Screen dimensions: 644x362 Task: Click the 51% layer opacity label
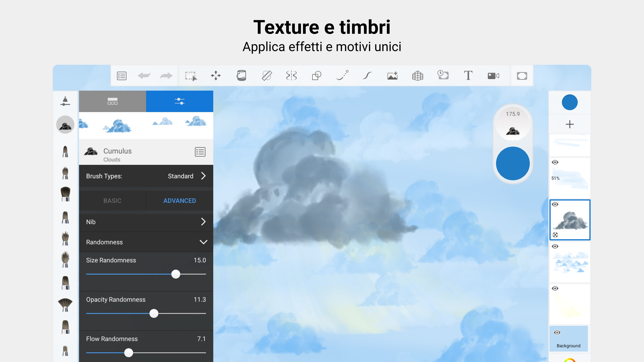555,178
